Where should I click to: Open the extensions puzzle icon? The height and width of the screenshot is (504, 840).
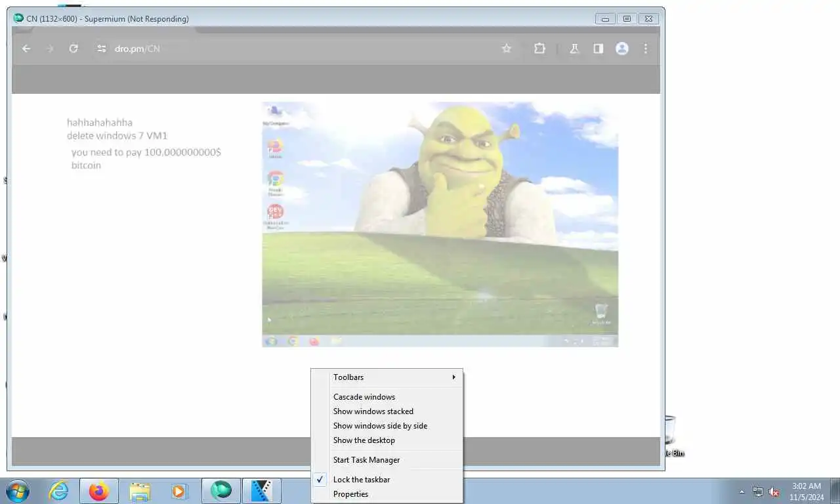[539, 49]
